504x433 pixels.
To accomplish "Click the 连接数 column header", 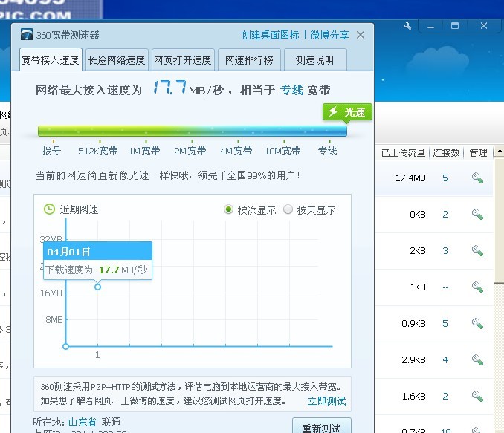I will [x=446, y=152].
